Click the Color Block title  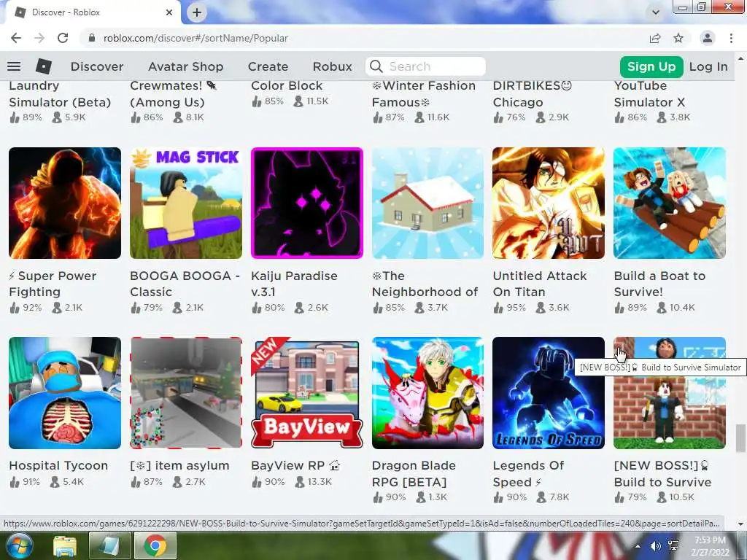coord(287,86)
